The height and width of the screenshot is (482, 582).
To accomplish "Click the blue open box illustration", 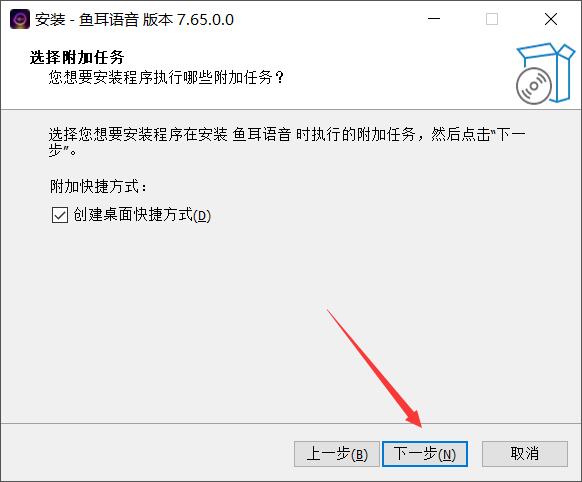I will 551,71.
